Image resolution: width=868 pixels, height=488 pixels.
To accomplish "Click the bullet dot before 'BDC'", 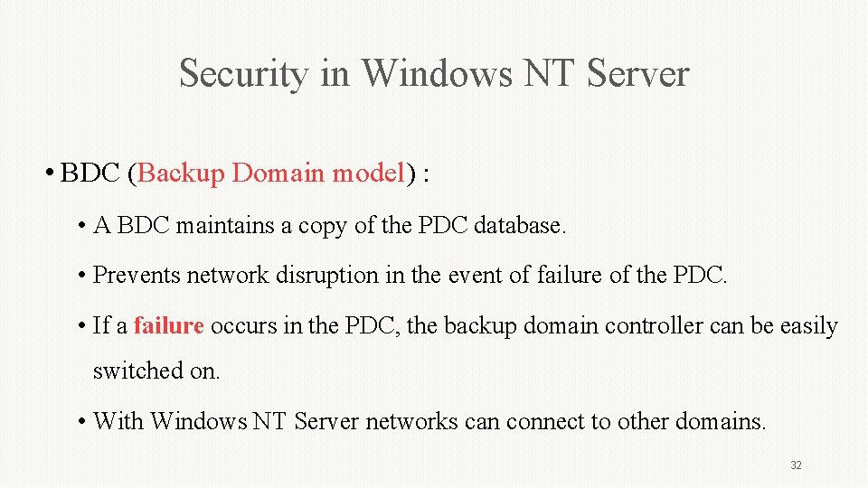I will point(50,174).
